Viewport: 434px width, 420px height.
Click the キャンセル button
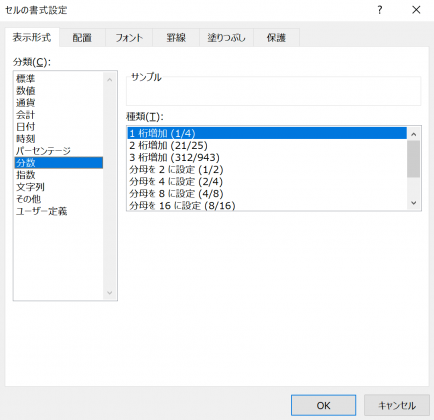pyautogui.click(x=397, y=405)
